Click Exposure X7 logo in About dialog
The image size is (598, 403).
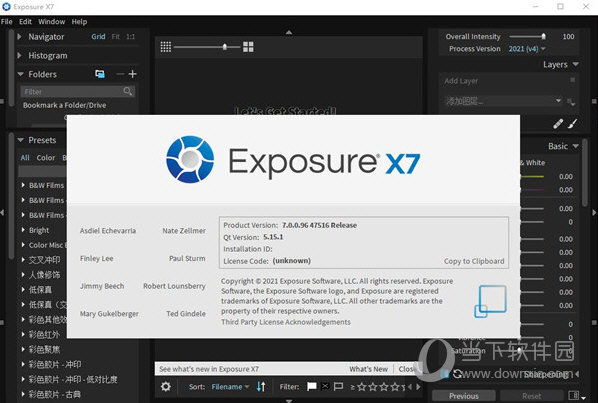(x=293, y=159)
